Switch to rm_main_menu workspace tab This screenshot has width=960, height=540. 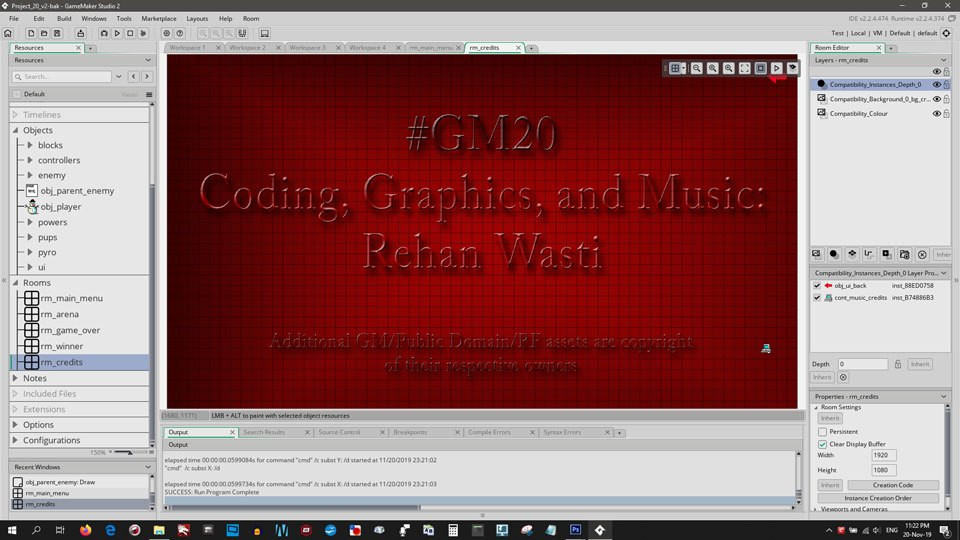click(431, 47)
